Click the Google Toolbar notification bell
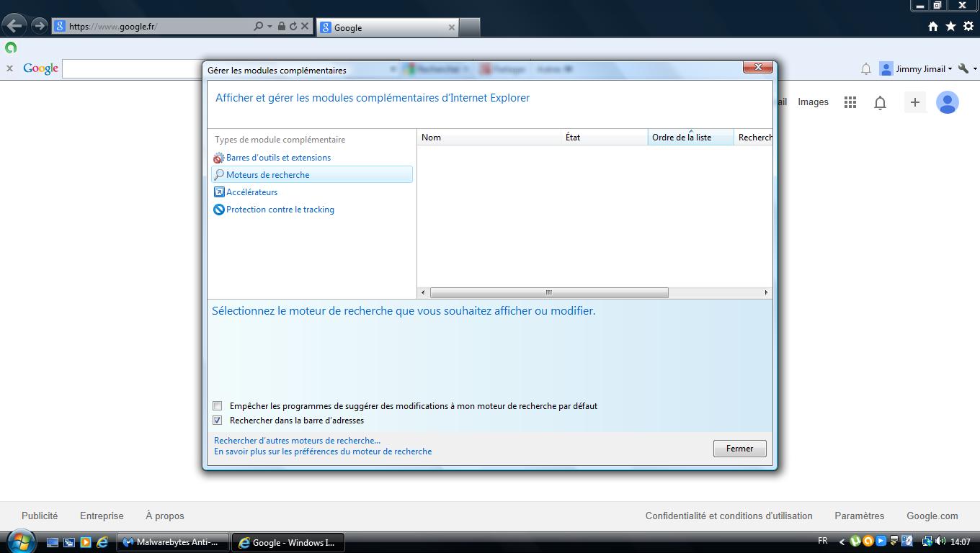980x553 pixels. coord(865,69)
